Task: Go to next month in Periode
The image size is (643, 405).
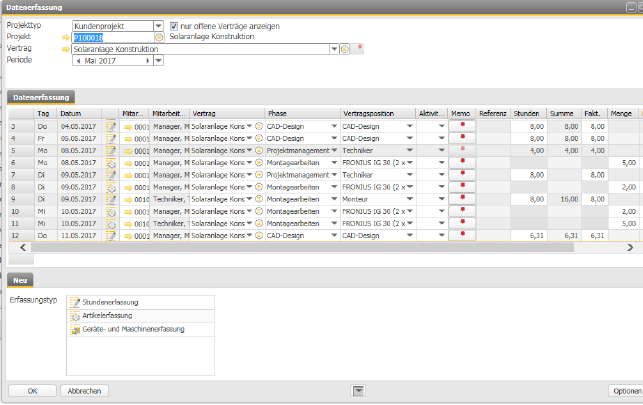Action: click(x=148, y=61)
